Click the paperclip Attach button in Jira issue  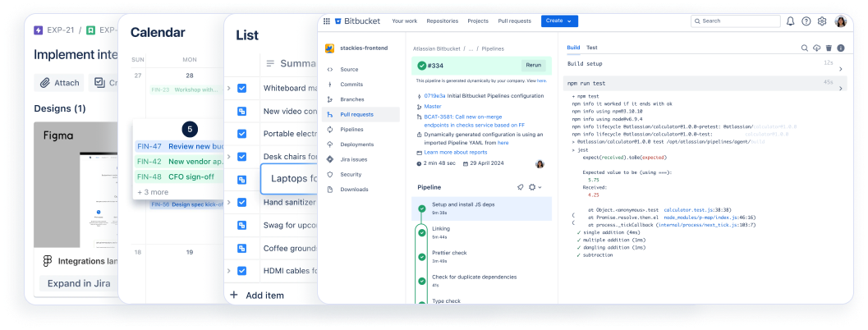click(58, 83)
